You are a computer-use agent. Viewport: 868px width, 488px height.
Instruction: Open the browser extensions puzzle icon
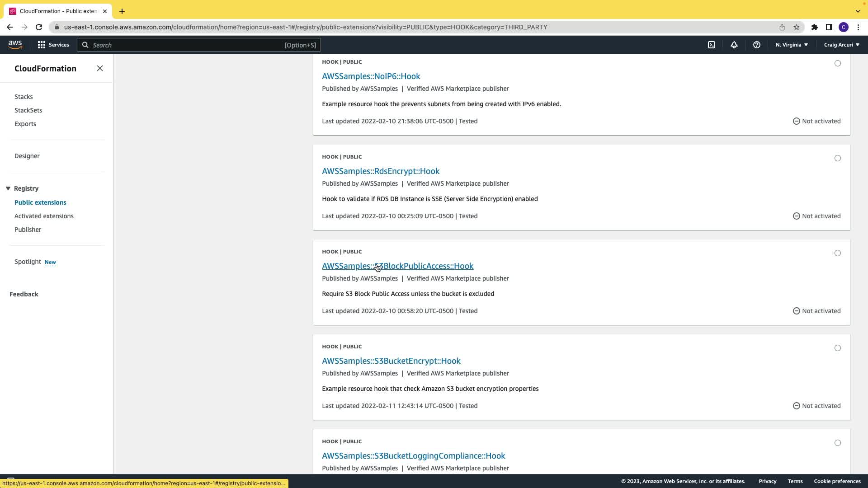814,27
